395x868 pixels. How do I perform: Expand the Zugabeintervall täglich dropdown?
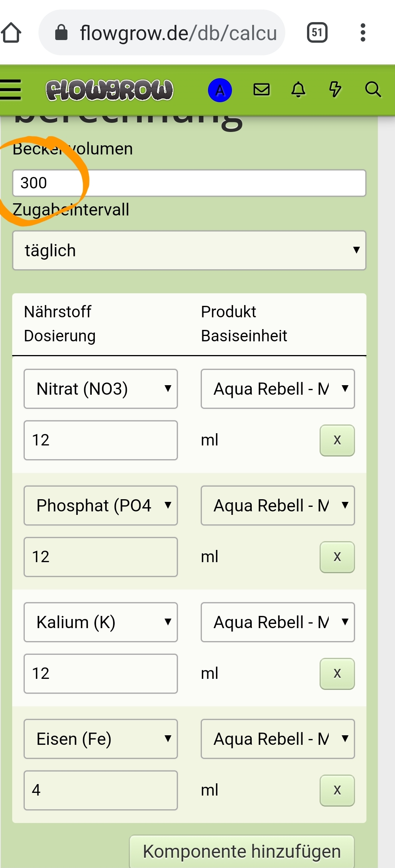tap(189, 251)
